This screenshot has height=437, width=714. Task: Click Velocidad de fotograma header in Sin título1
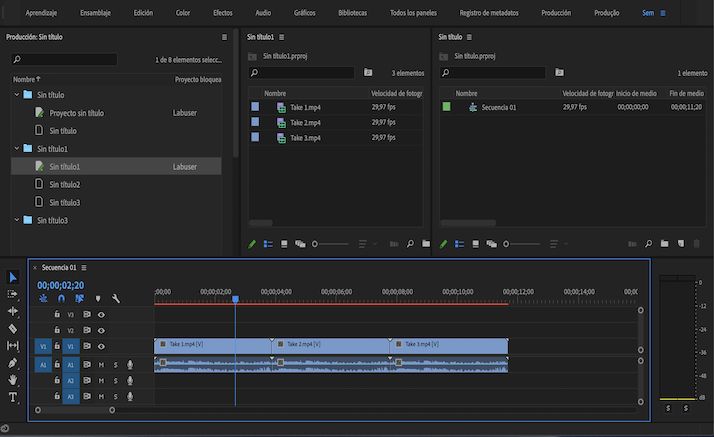[x=396, y=93]
